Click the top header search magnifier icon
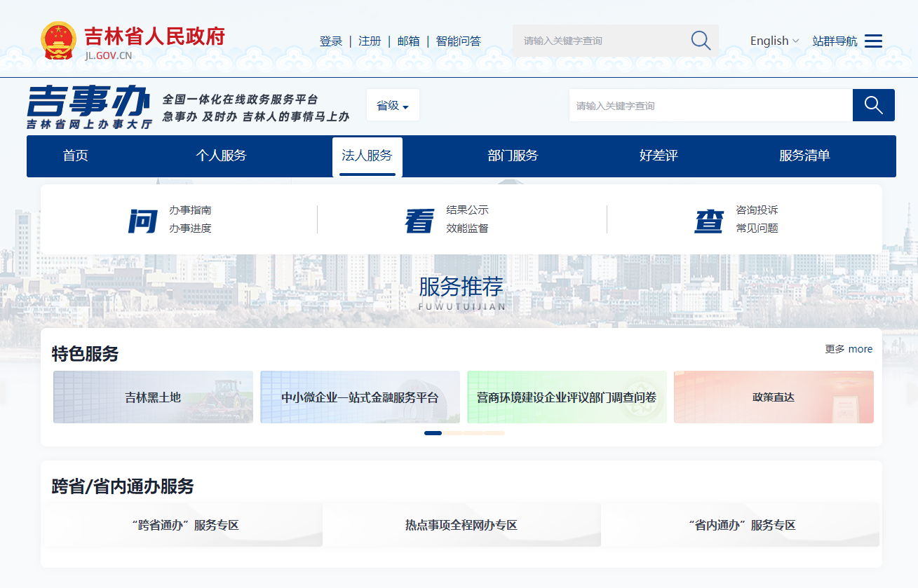The width and height of the screenshot is (918, 588). tap(701, 41)
